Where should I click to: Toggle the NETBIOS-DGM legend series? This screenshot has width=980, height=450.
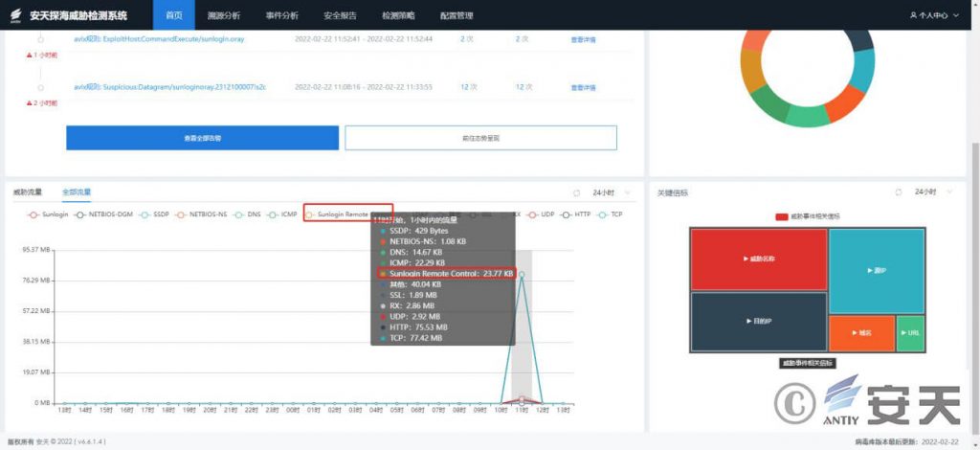[x=107, y=214]
